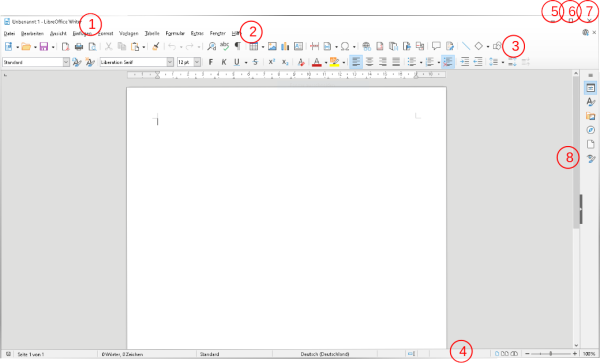Toggle italic formatting K button
Image resolution: width=600 pixels, height=363 pixels.
(224, 62)
